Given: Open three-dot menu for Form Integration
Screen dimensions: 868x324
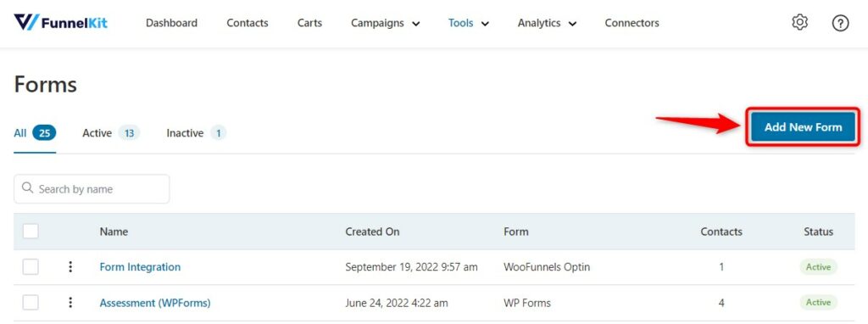Looking at the screenshot, I should click(70, 267).
